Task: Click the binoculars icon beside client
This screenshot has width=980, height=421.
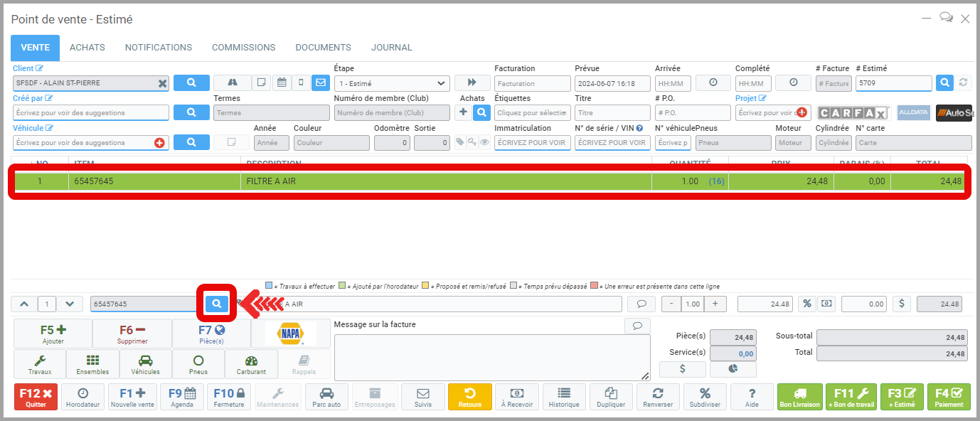Action: pyautogui.click(x=232, y=83)
